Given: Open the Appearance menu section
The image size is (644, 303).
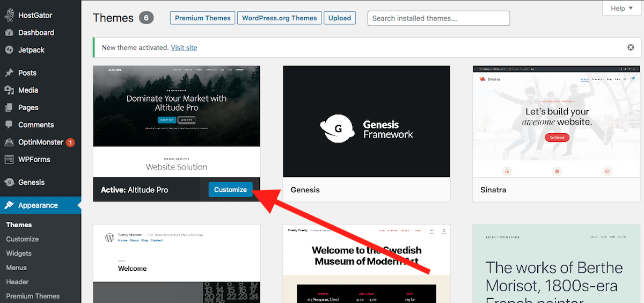Looking at the screenshot, I should (x=38, y=205).
